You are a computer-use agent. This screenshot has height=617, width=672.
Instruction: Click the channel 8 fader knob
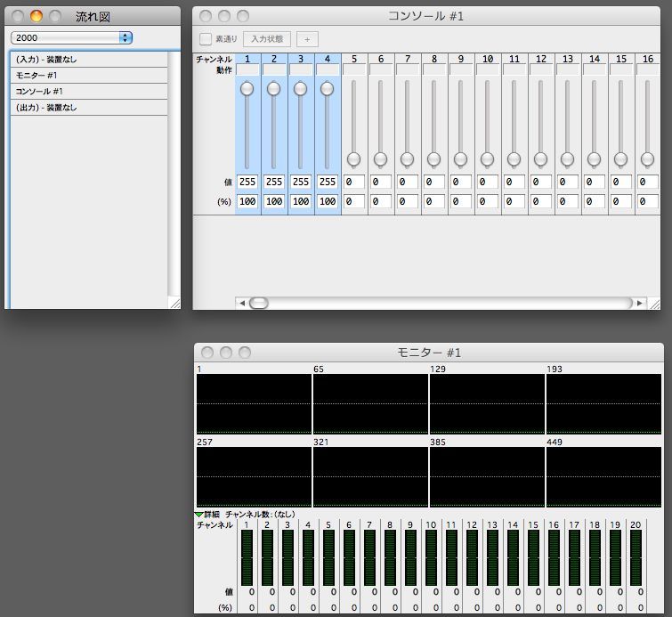pyautogui.click(x=433, y=159)
